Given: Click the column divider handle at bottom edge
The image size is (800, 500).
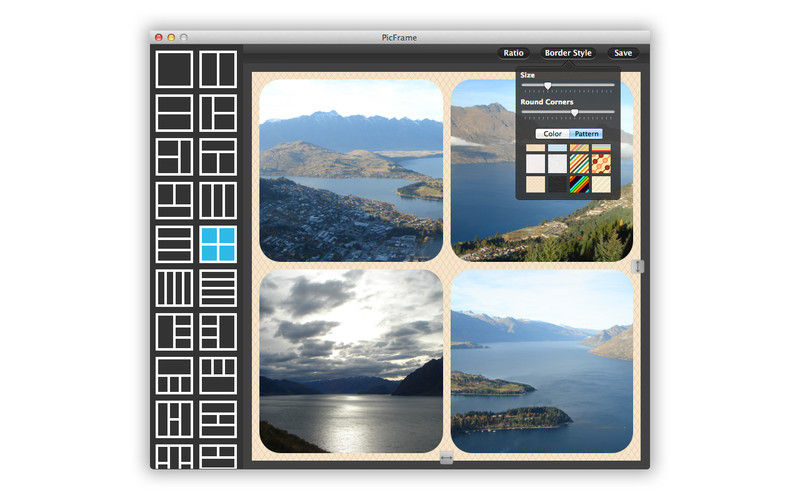Looking at the screenshot, I should coord(446,459).
